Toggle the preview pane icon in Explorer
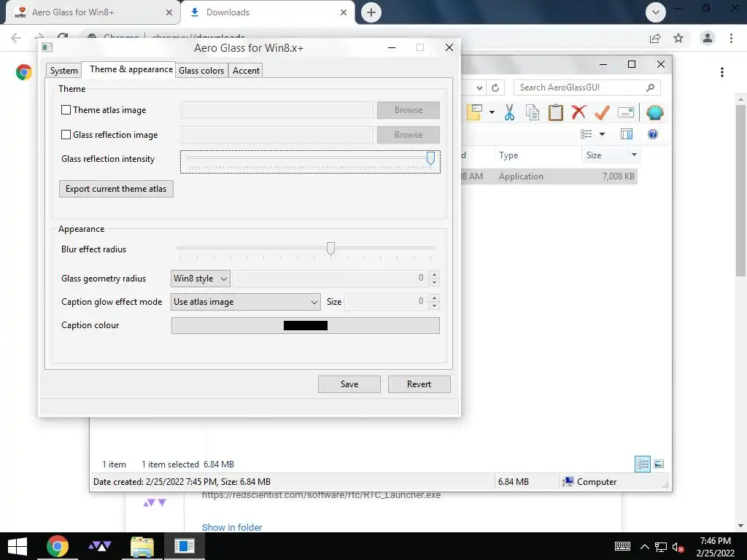 [627, 134]
